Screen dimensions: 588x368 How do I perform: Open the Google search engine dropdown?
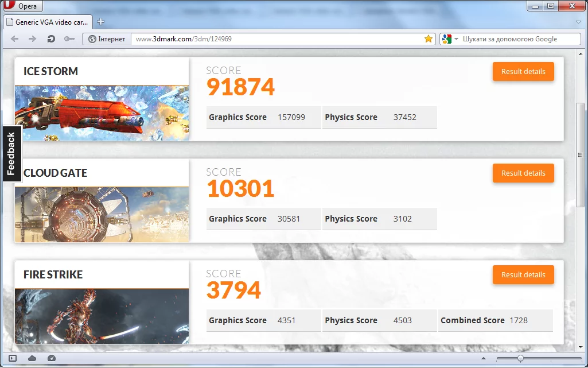(450, 39)
